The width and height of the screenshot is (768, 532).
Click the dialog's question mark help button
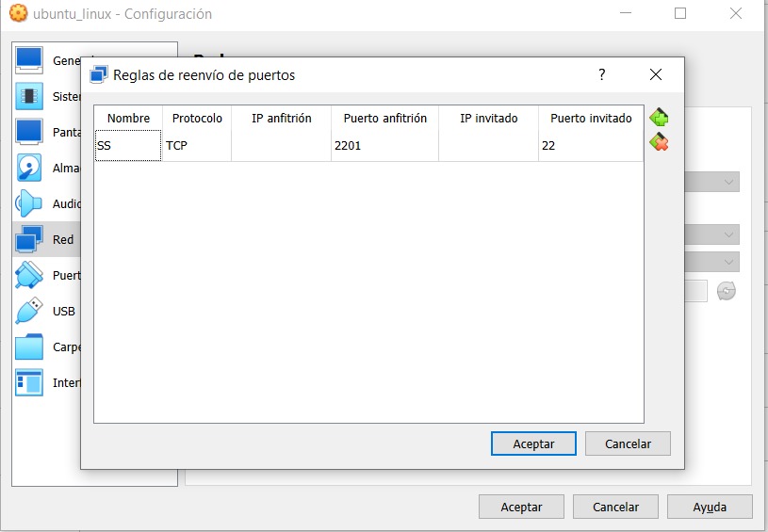[x=602, y=75]
